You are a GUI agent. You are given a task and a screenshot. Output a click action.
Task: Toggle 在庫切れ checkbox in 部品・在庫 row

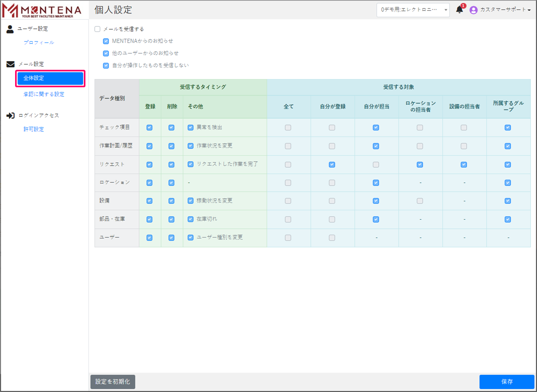point(191,219)
